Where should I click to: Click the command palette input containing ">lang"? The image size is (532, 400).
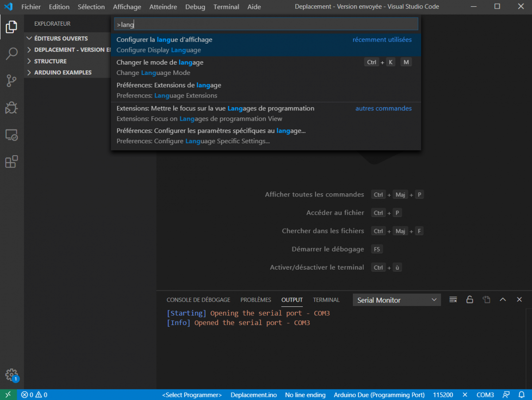coord(266,24)
